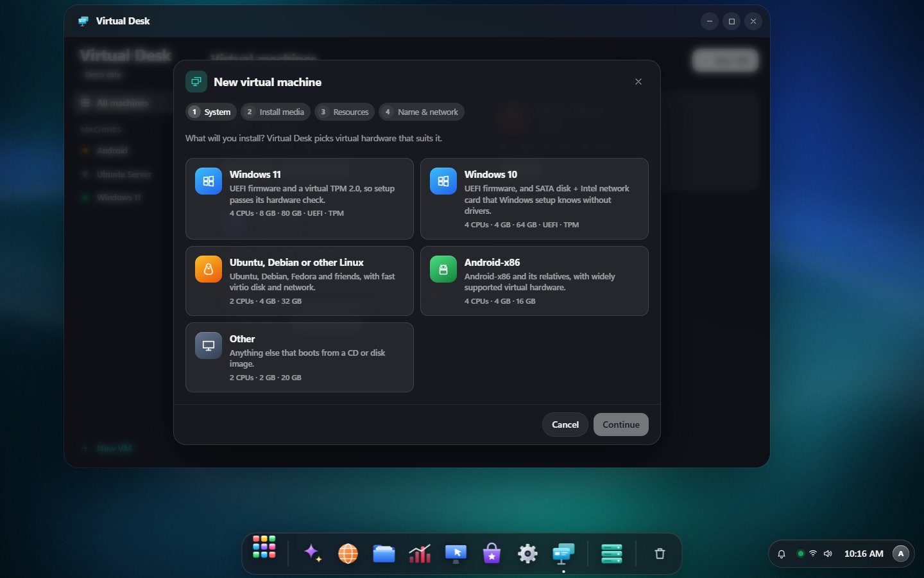Choose the Windows 10 system icon

pos(443,181)
